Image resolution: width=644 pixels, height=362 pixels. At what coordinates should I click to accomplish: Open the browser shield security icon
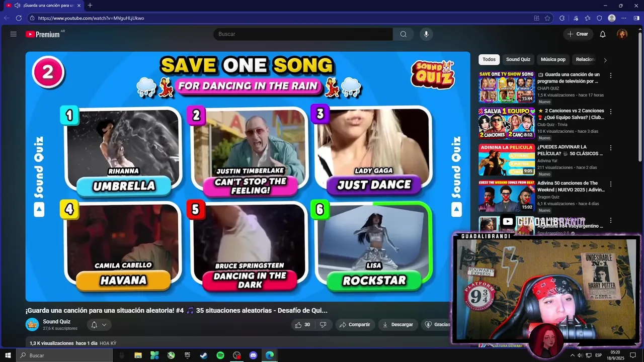tap(599, 18)
